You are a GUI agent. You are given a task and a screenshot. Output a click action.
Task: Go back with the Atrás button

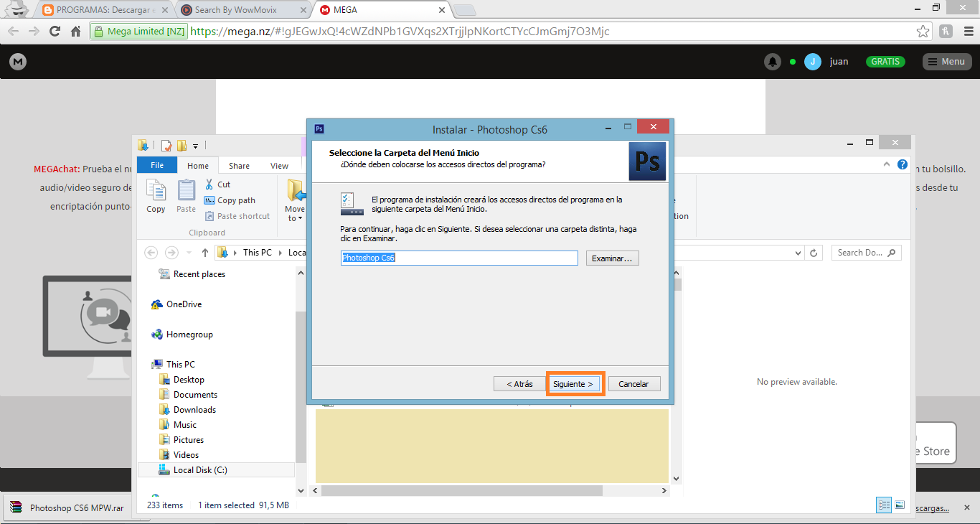[519, 384]
